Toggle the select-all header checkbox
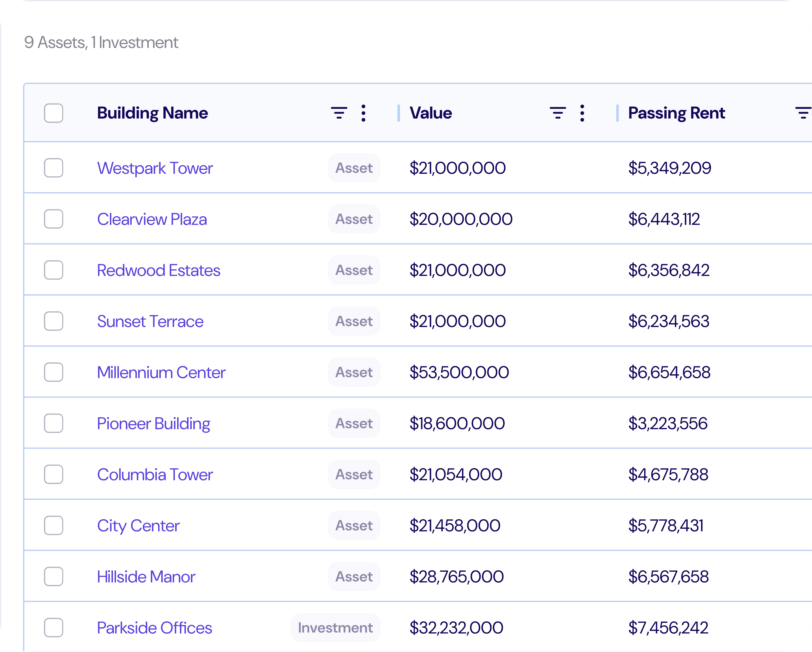This screenshot has width=812, height=652. pyautogui.click(x=53, y=113)
